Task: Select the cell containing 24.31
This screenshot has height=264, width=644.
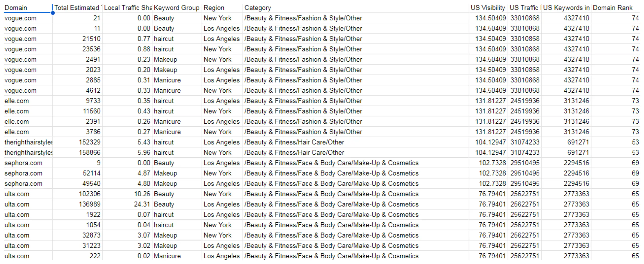Action: [x=127, y=204]
